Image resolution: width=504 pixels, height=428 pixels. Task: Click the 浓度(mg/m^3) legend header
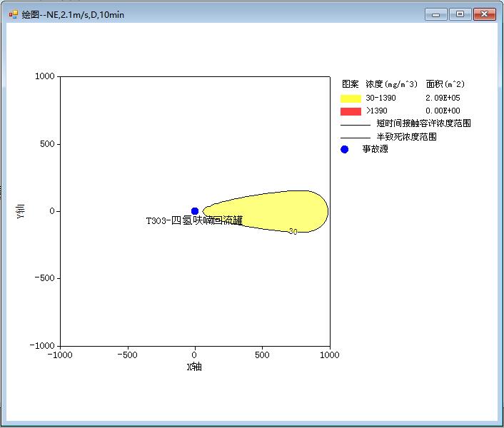click(391, 84)
